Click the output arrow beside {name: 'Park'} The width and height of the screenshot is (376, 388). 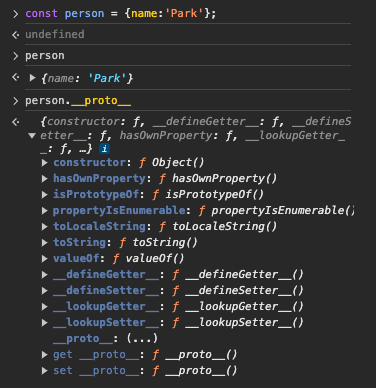[x=15, y=78]
